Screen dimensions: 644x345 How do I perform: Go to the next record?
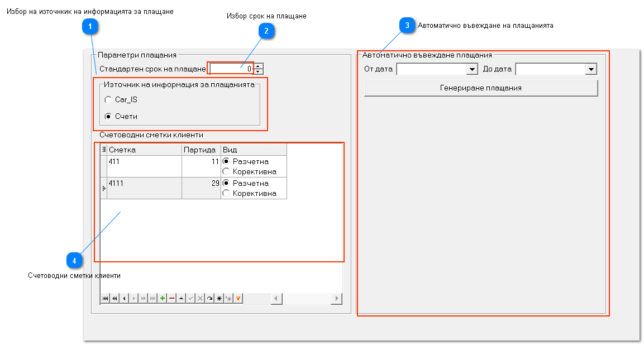point(133,299)
